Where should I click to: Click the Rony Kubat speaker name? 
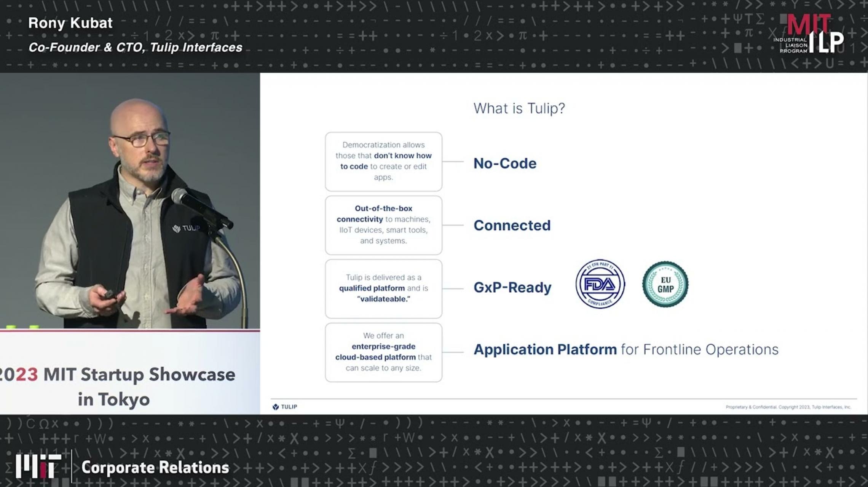tap(70, 23)
